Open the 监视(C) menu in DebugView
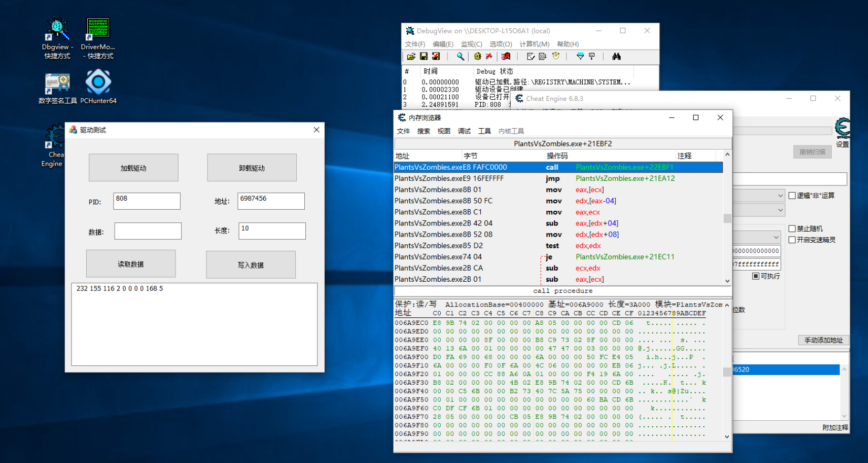 click(471, 44)
